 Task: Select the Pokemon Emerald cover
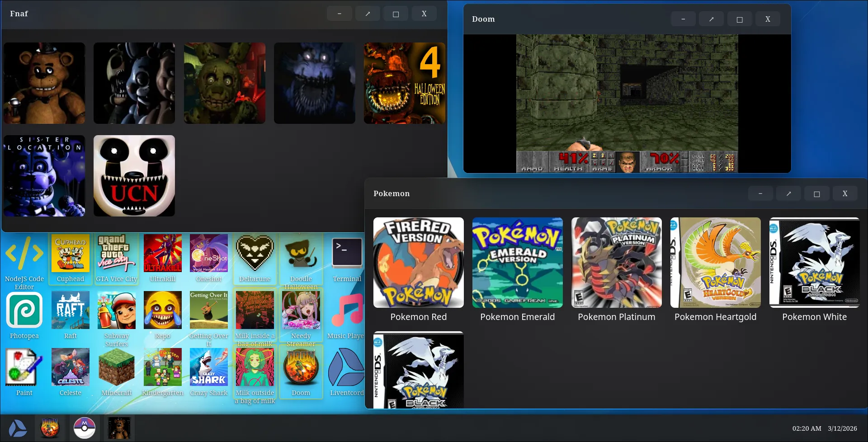(x=517, y=262)
